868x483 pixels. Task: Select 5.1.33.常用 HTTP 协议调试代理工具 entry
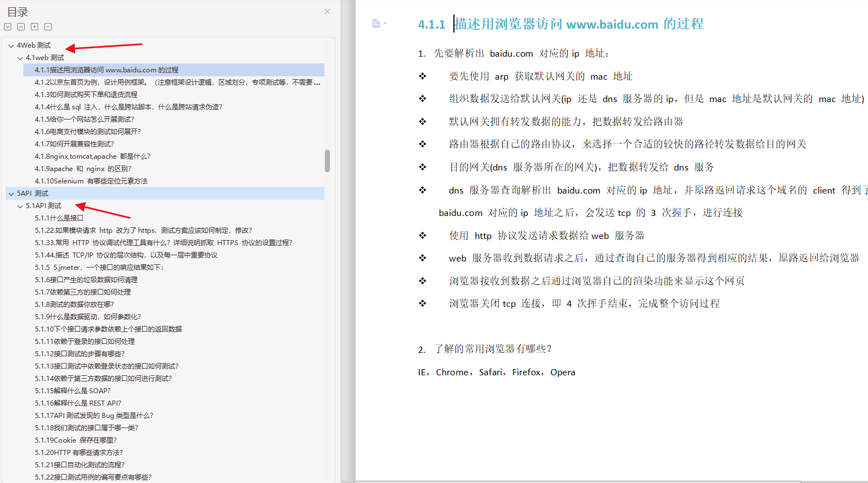click(x=163, y=242)
